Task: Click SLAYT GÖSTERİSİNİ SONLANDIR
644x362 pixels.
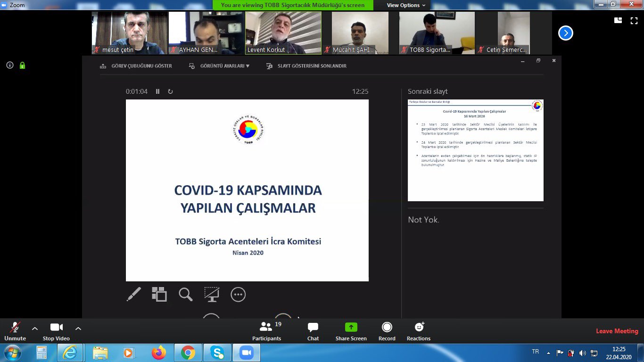Action: [x=306, y=66]
